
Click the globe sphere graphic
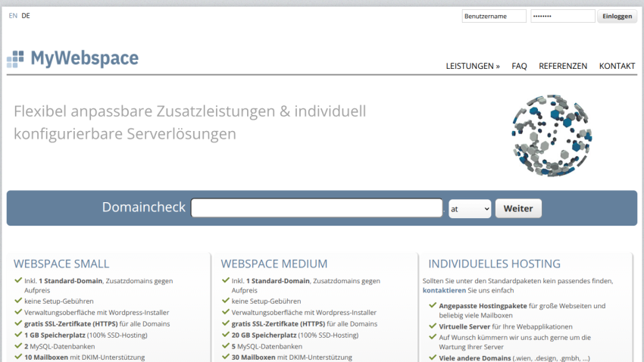pos(552,136)
